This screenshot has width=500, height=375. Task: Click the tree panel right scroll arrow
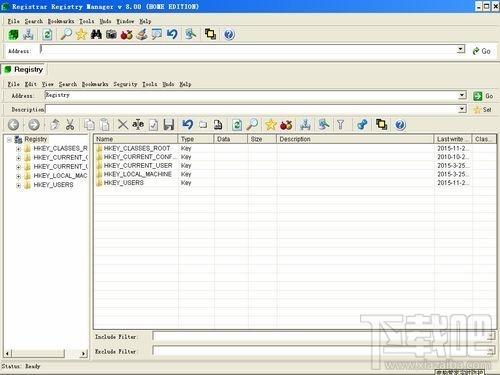(84, 353)
